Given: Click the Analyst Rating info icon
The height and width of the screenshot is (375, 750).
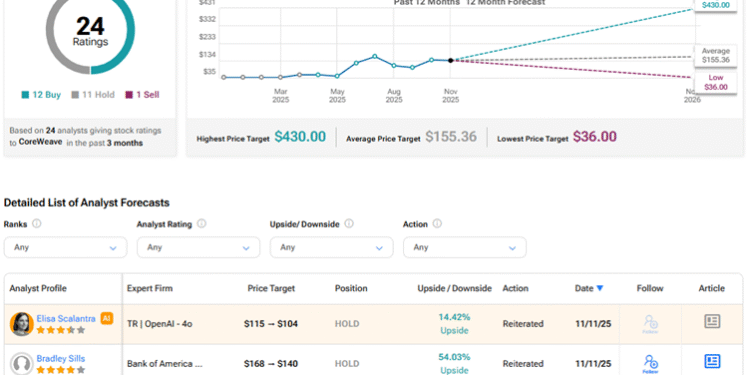Looking at the screenshot, I should pyautogui.click(x=202, y=224).
